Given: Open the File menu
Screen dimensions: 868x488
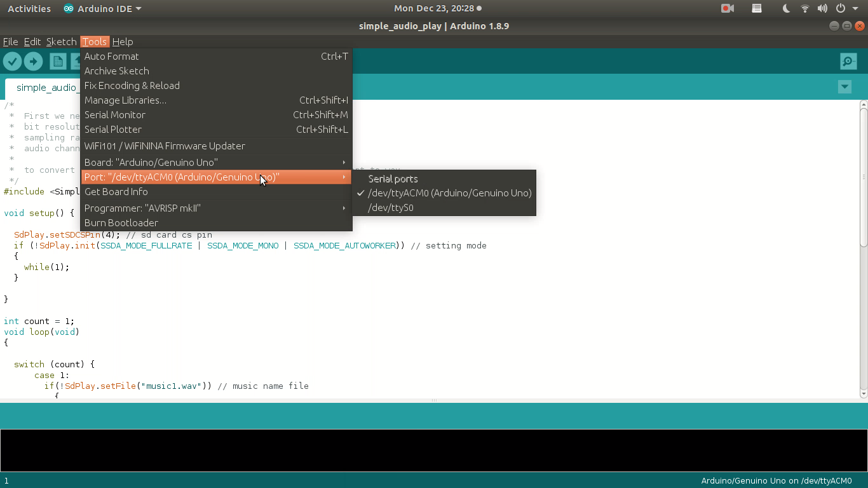Looking at the screenshot, I should pos(10,41).
